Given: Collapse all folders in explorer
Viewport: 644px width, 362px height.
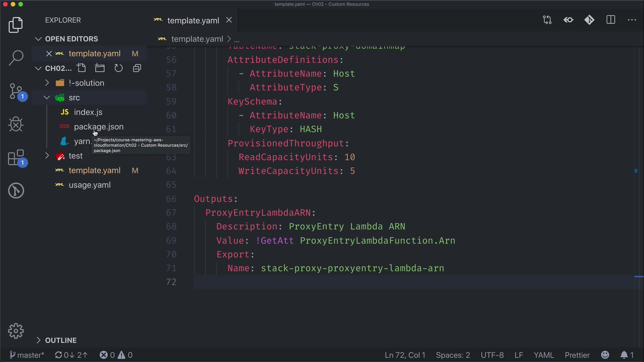Looking at the screenshot, I should pos(137,68).
